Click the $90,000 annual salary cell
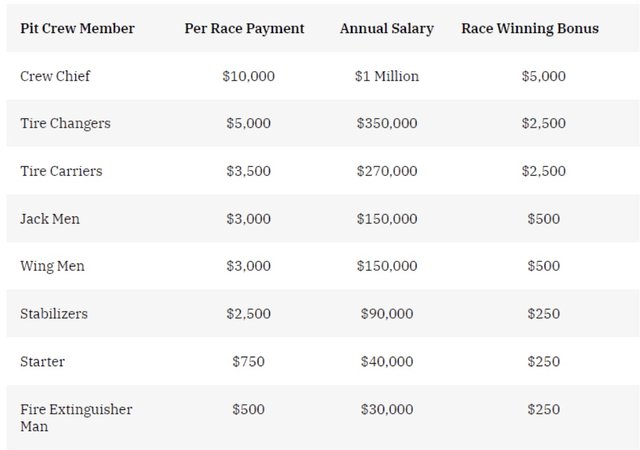Image resolution: width=640 pixels, height=450 pixels. coord(387,313)
